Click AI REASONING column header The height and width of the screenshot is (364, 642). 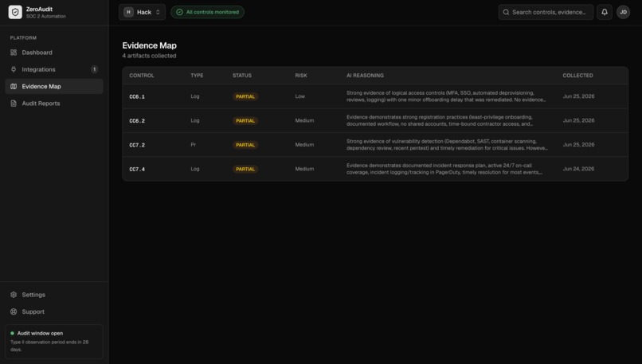pos(366,76)
